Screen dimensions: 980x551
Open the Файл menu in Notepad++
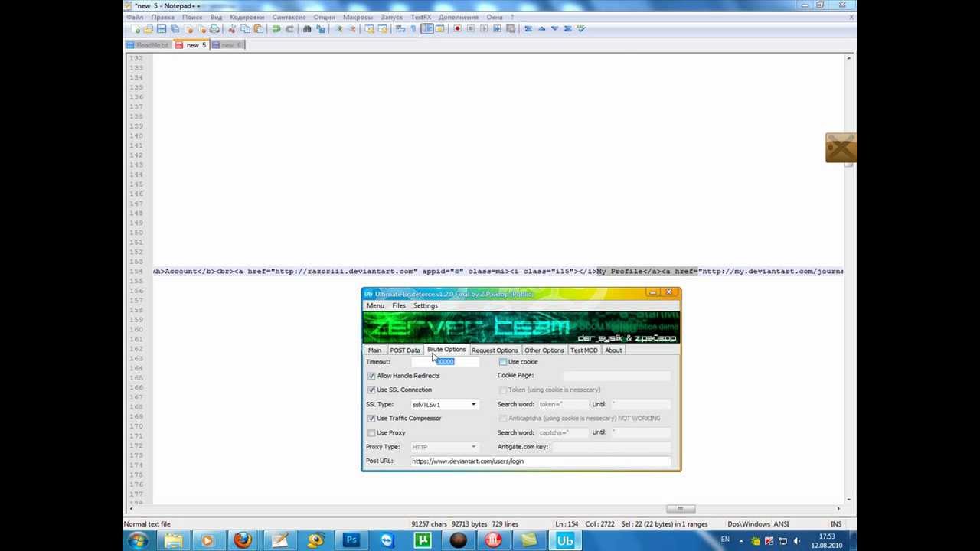coord(135,17)
